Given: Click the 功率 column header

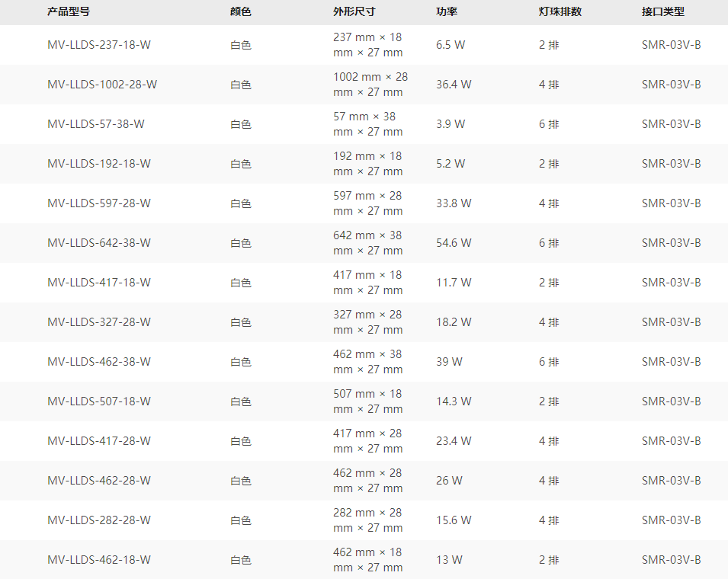Looking at the screenshot, I should click(x=447, y=12).
